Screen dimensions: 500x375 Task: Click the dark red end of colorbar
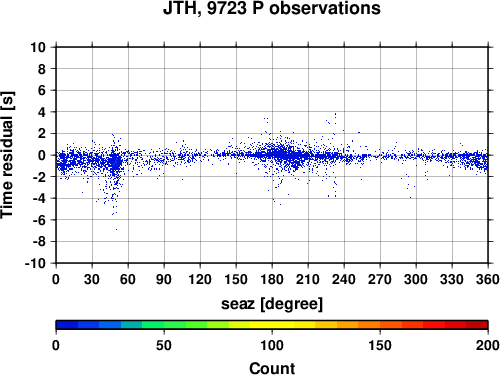coord(477,325)
